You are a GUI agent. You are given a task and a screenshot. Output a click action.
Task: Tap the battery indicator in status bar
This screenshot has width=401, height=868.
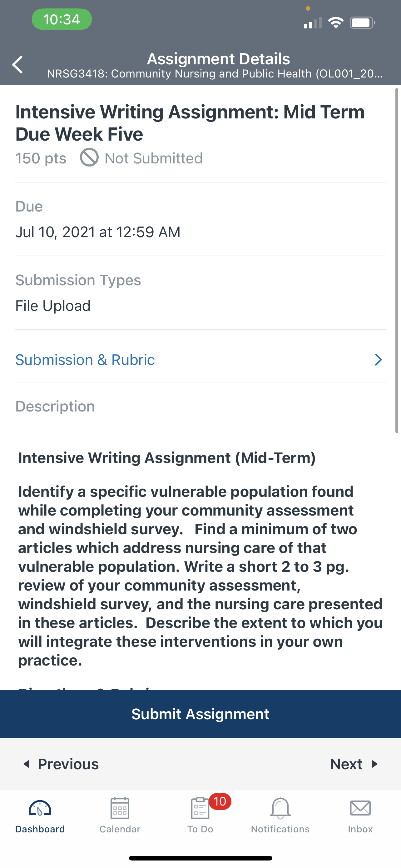pyautogui.click(x=363, y=23)
